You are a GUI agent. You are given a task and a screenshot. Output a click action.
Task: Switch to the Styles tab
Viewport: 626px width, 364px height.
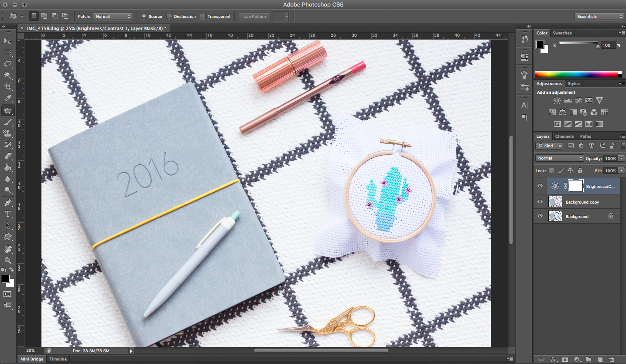[574, 84]
